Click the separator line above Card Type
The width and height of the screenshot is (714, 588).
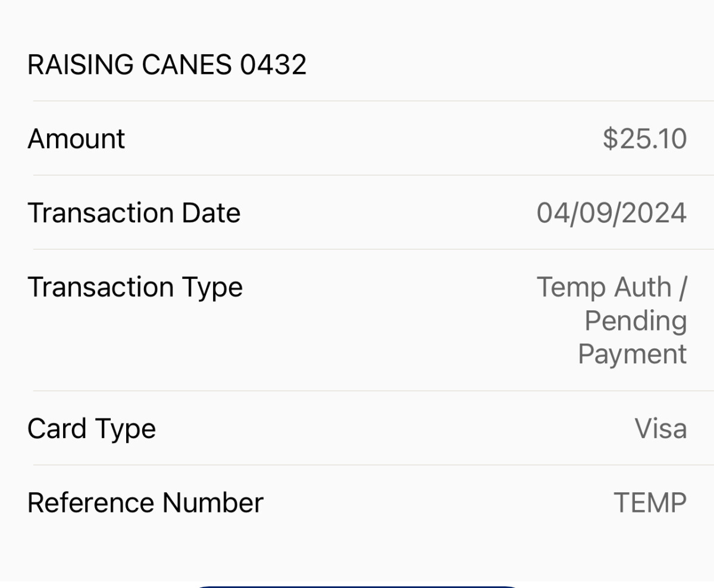(x=357, y=389)
